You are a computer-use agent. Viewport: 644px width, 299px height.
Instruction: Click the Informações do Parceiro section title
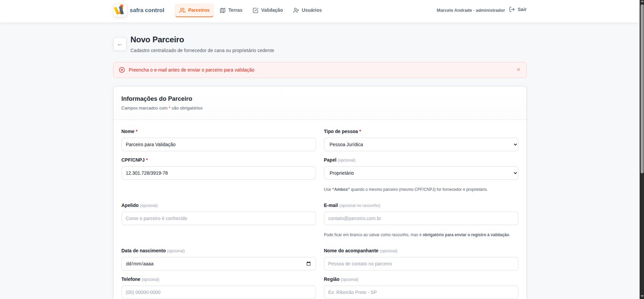coord(157,98)
